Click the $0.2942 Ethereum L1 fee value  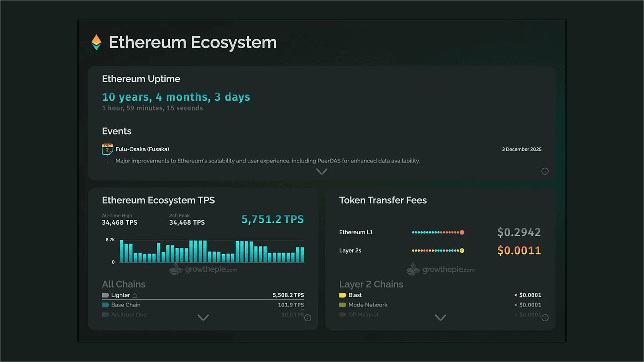point(519,232)
